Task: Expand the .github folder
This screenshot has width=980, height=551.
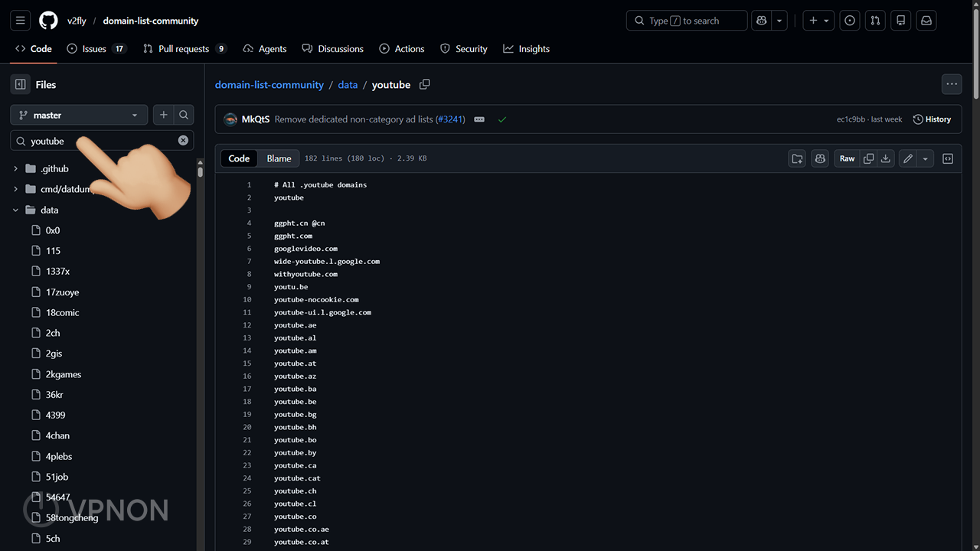Action: [15, 168]
